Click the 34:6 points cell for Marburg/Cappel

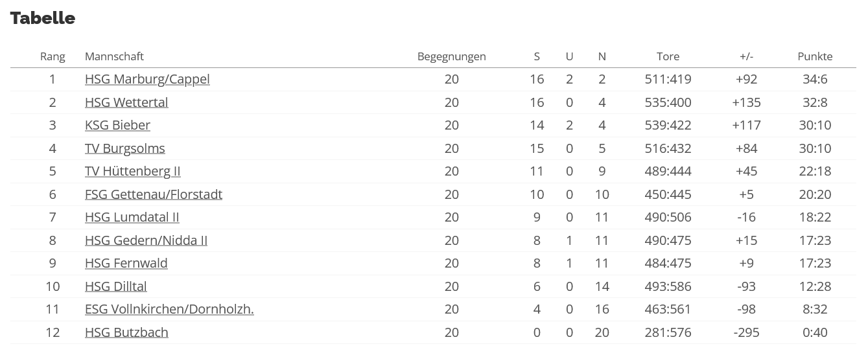coord(815,79)
